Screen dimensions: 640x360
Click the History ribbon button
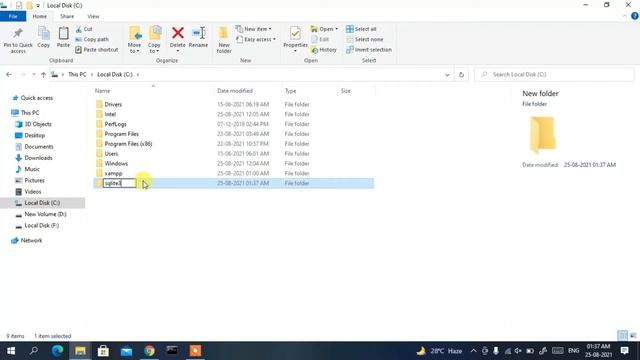(324, 50)
